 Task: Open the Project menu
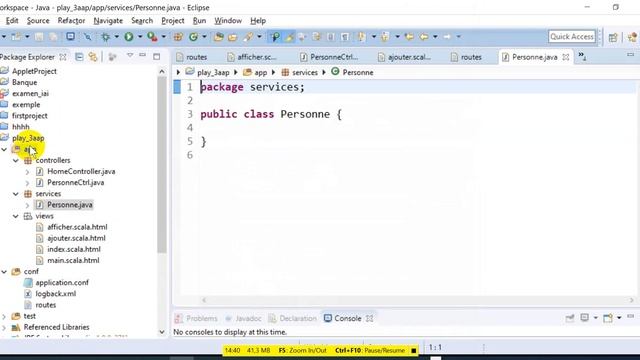click(x=173, y=20)
